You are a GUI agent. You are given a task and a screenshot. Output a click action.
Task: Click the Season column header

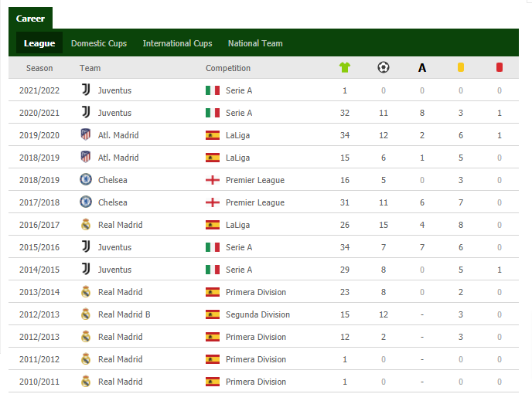pyautogui.click(x=39, y=68)
